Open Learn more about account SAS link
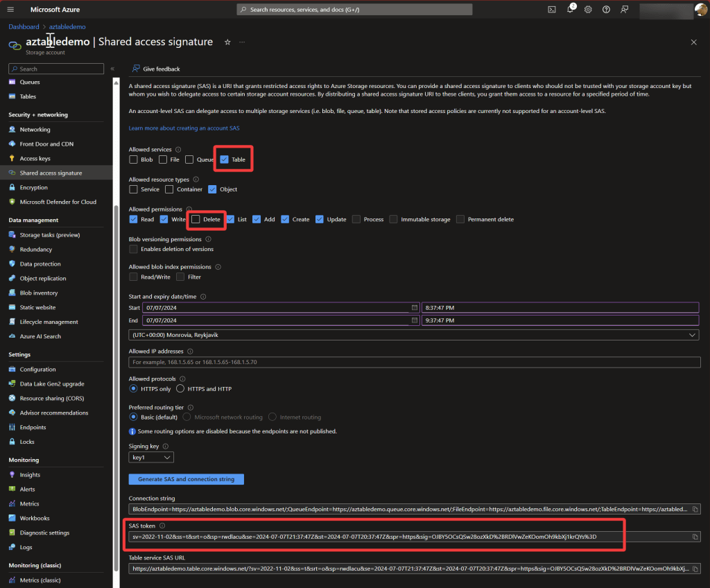The height and width of the screenshot is (588, 710). 184,128
